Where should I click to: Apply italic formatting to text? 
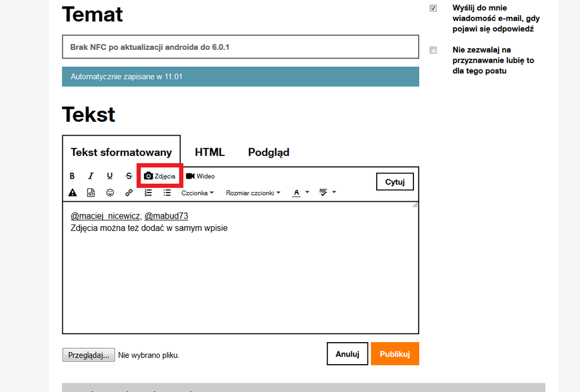coord(91,176)
